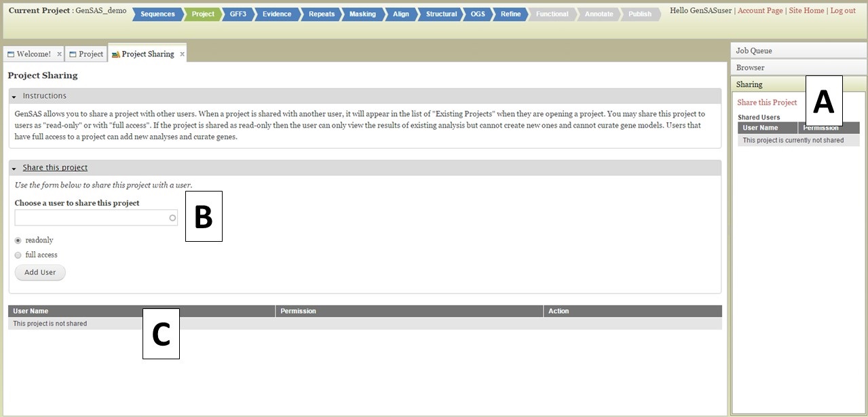Screen dimensions: 868x417
Task: Collapse the Instructions section
Action: (14, 96)
